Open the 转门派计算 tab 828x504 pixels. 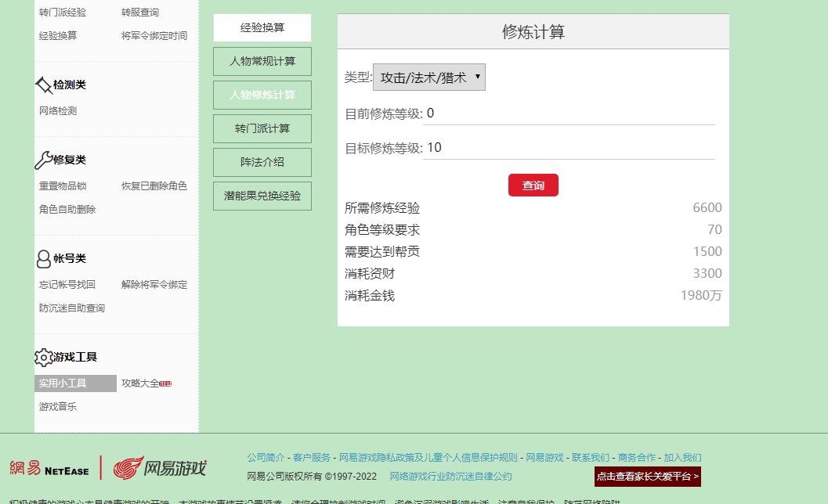pos(262,129)
